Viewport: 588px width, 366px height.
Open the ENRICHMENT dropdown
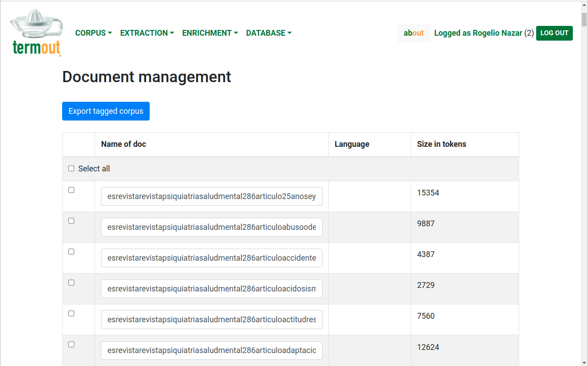coord(210,33)
